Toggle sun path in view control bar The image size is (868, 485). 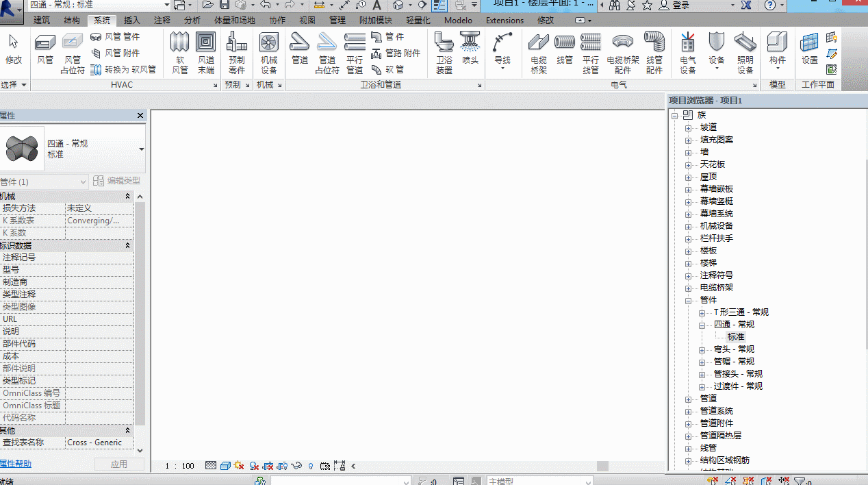pos(239,466)
